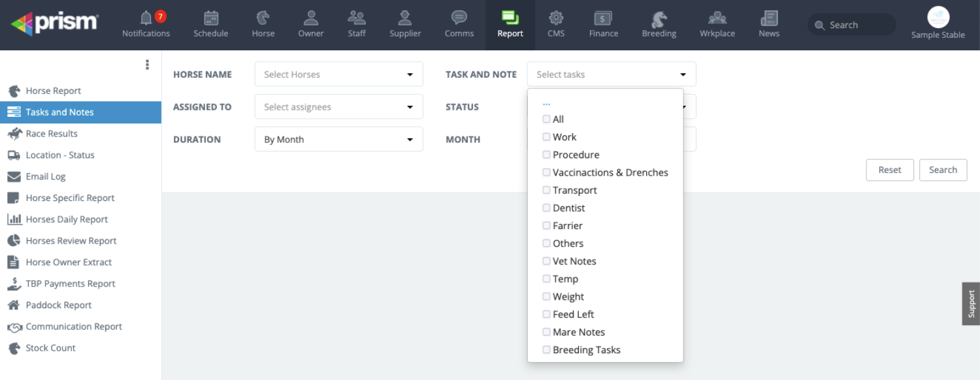Open the Notifications bell icon
Viewport: 980px width, 380px height.
point(146,18)
